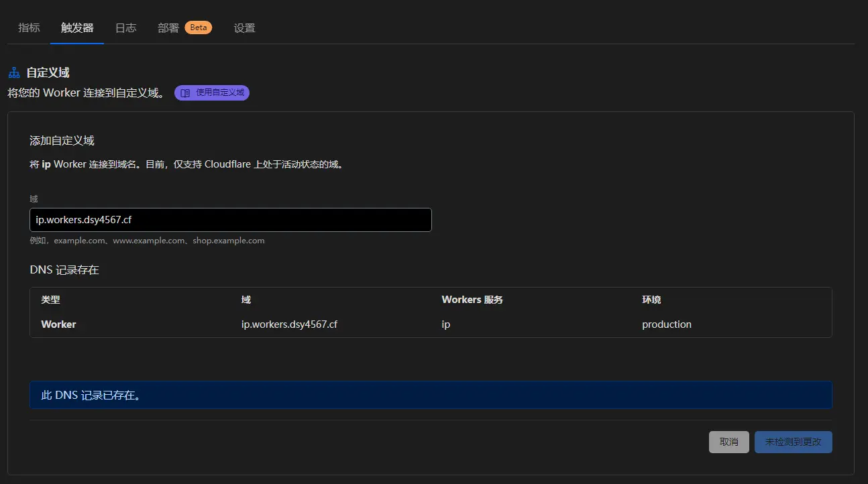Switch to the 日志 tab
The width and height of the screenshot is (868, 484).
tap(125, 27)
